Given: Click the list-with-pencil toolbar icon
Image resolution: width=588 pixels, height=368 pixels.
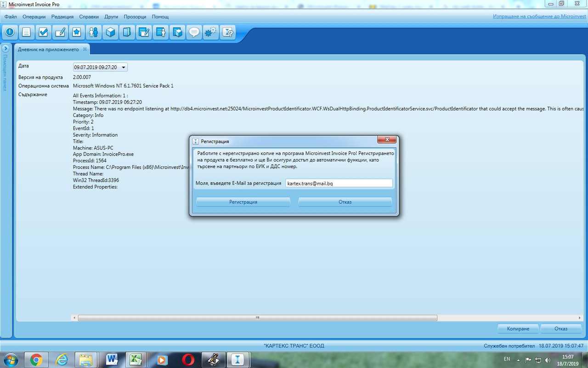Looking at the screenshot, I should point(144,32).
